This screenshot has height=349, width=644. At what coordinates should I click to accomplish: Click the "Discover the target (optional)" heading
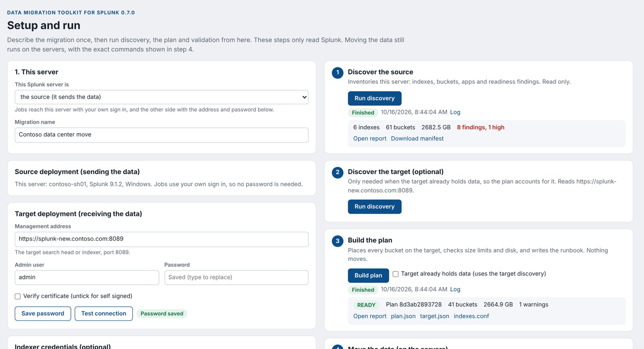point(395,172)
